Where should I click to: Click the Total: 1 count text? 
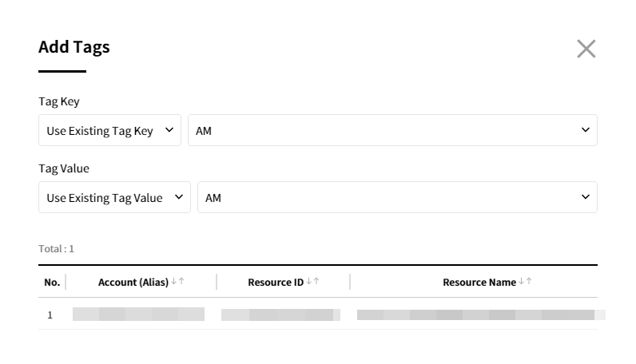click(56, 249)
